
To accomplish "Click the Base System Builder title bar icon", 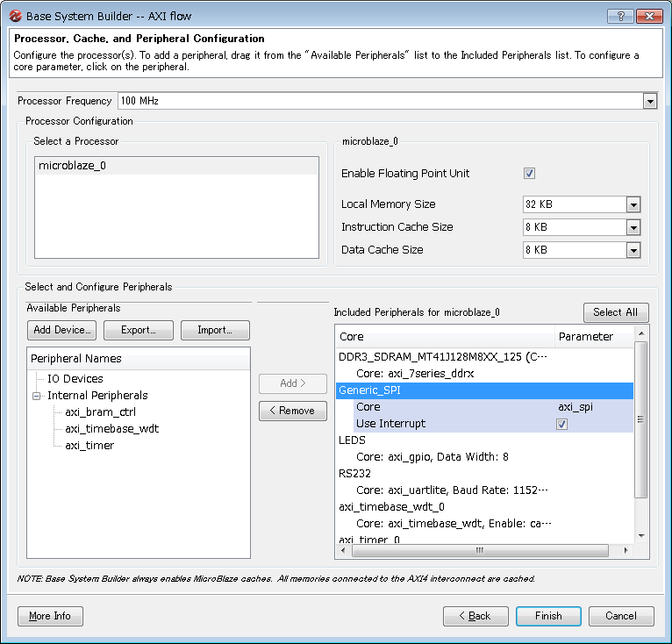I will [x=15, y=16].
